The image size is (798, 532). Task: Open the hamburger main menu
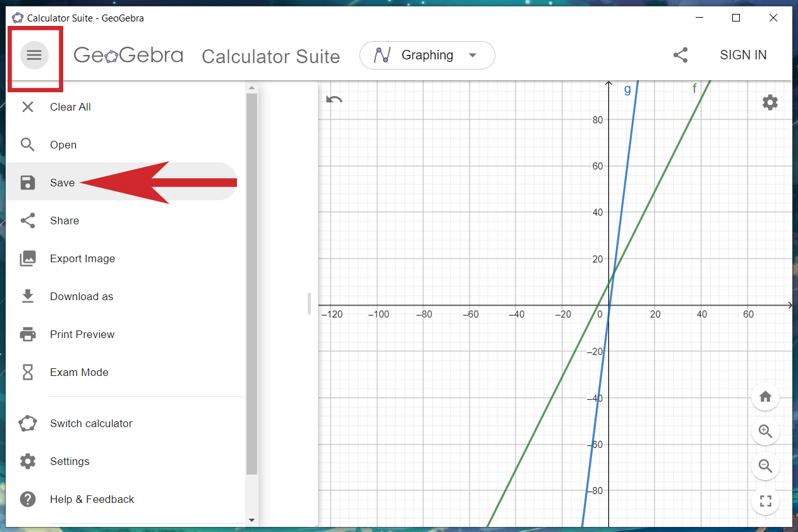pos(34,56)
